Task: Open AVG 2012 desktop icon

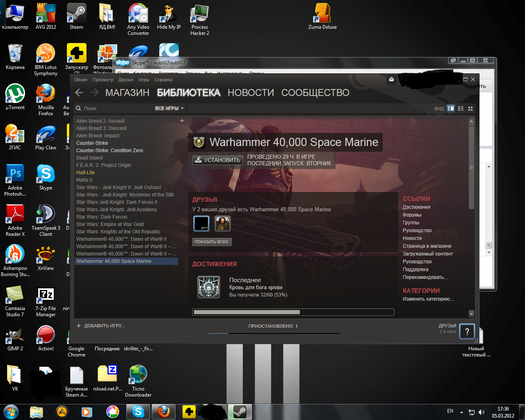Action: tap(46, 16)
